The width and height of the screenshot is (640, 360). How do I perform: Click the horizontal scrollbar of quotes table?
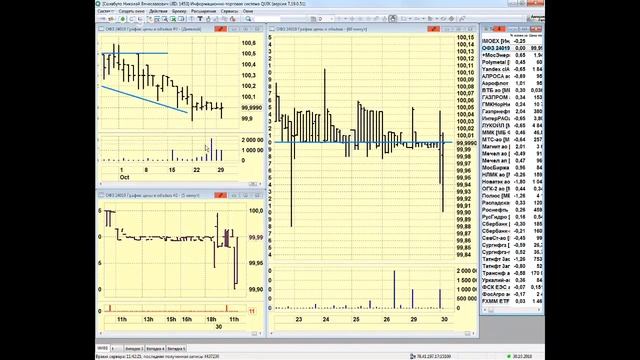pyautogui.click(x=512, y=310)
